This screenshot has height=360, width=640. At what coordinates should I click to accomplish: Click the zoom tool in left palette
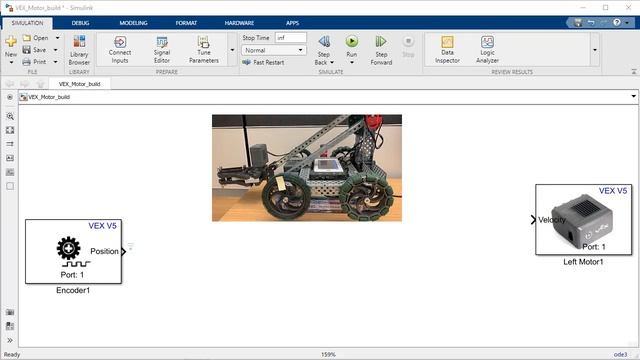point(10,116)
